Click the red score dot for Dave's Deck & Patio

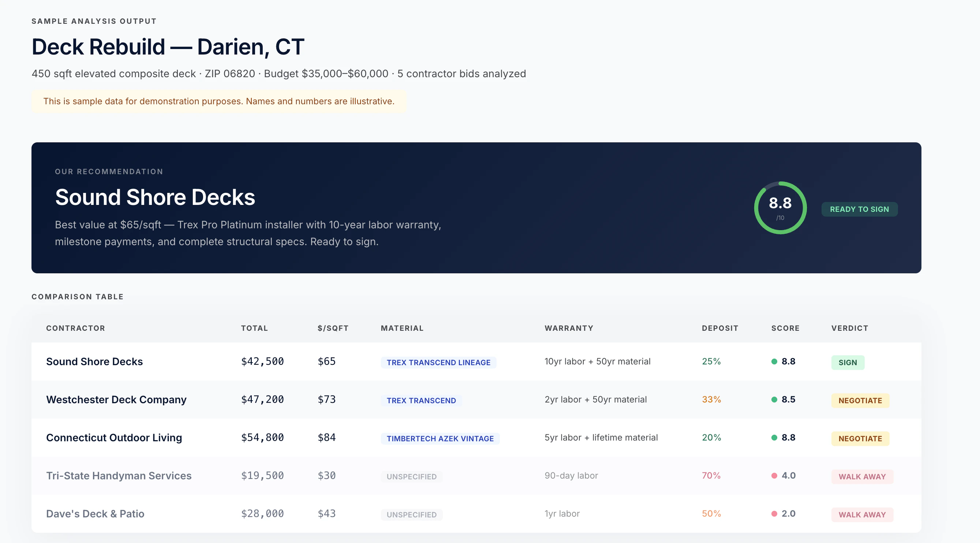[774, 514]
